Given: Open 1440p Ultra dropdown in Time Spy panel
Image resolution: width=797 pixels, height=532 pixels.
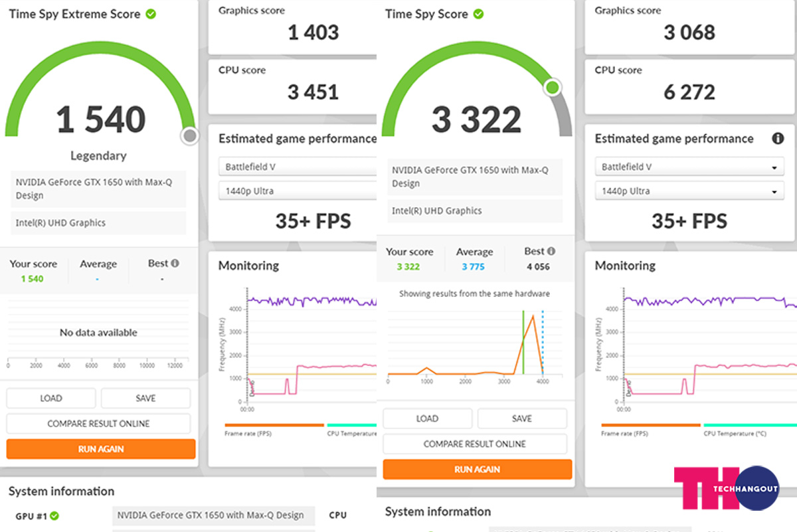Looking at the screenshot, I should tap(689, 191).
